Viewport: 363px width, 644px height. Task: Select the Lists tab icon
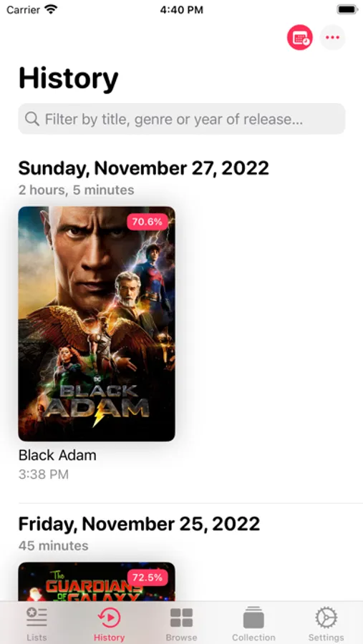(37, 618)
